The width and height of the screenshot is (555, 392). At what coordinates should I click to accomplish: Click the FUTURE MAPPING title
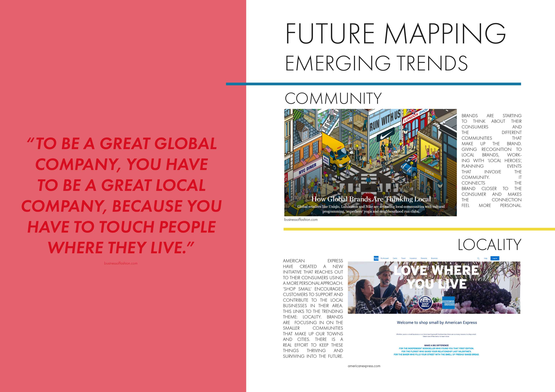coord(396,33)
